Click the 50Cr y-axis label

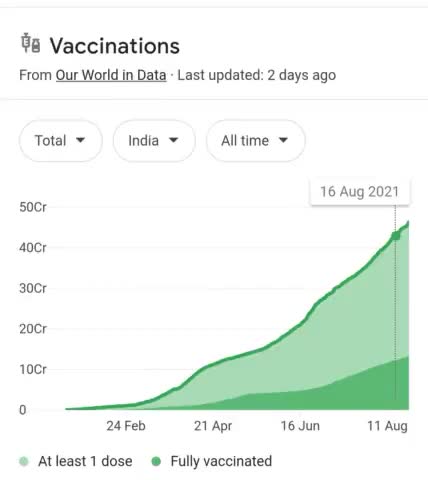(x=33, y=207)
